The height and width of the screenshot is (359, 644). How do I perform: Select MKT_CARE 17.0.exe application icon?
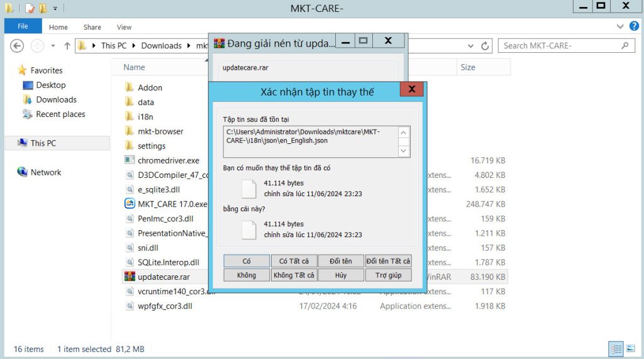pos(130,204)
